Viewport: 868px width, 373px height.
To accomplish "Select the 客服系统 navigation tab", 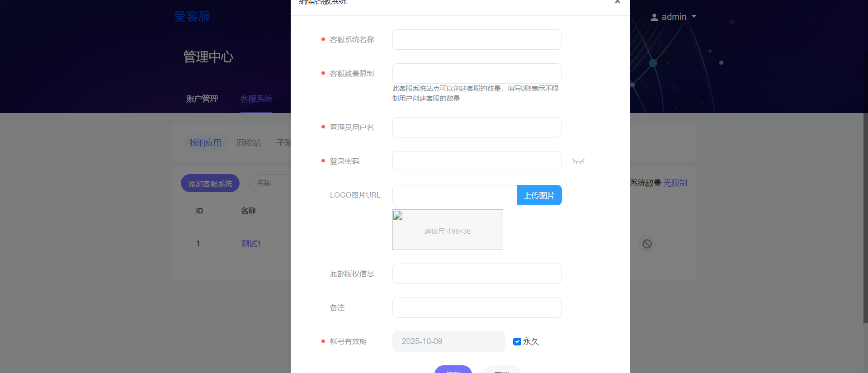I will click(x=256, y=99).
